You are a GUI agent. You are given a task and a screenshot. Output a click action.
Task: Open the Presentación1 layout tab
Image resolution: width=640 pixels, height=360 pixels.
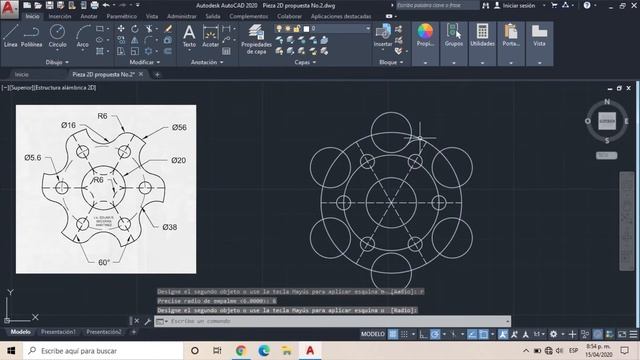pyautogui.click(x=58, y=332)
